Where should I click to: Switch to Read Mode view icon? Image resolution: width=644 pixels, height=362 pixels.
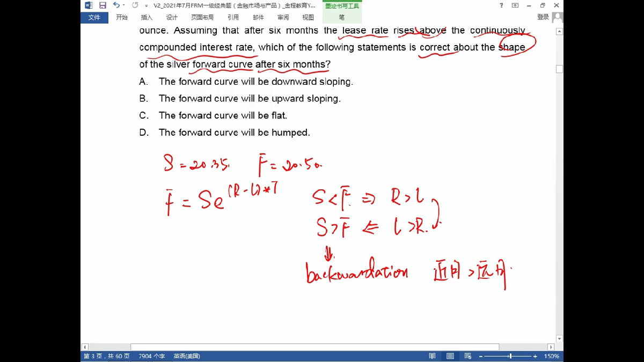tap(432, 356)
